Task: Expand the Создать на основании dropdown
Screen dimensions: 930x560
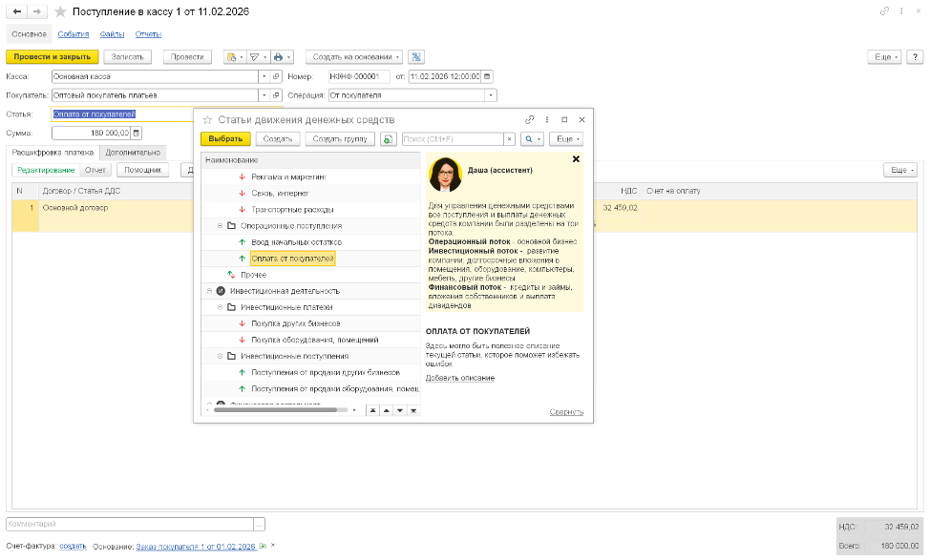Action: [x=353, y=57]
